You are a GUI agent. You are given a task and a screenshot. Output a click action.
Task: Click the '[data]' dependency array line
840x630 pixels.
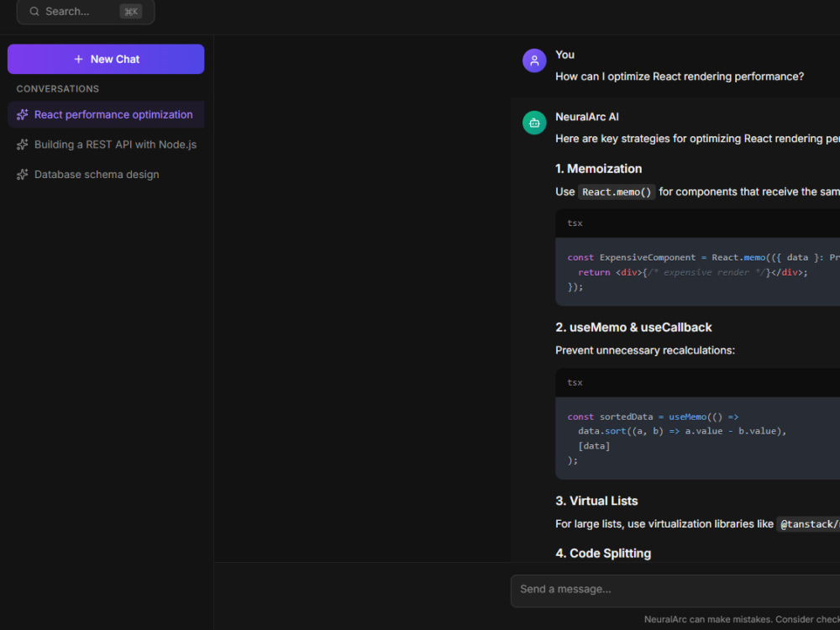coord(594,446)
